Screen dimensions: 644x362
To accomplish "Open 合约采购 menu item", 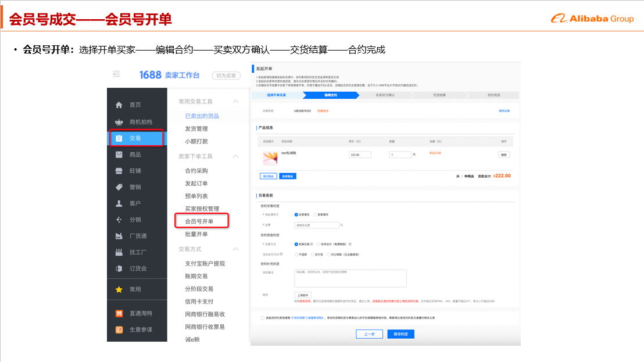I will pos(196,171).
